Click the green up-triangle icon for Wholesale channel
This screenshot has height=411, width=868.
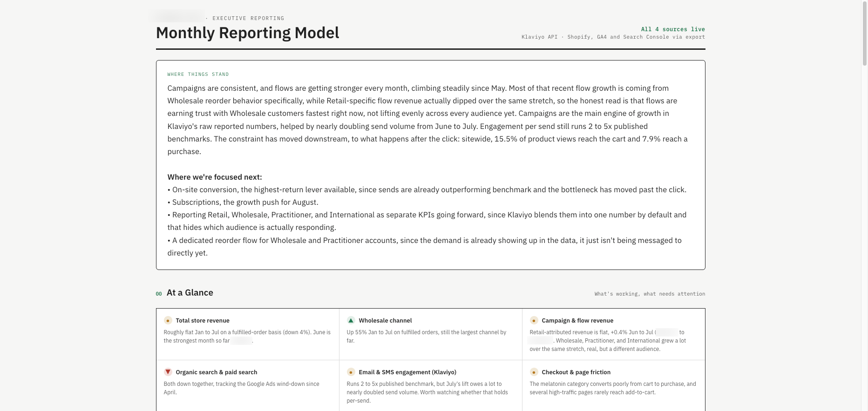pyautogui.click(x=351, y=321)
